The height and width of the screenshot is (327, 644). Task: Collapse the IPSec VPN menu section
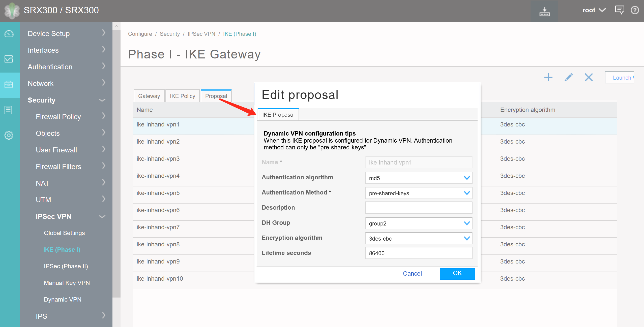[x=102, y=217]
